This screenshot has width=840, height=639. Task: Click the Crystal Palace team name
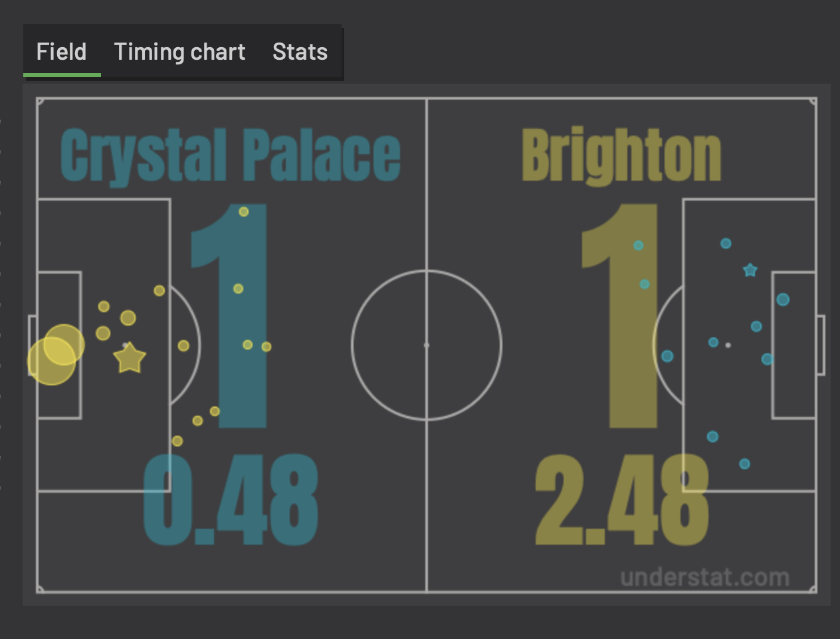click(230, 156)
